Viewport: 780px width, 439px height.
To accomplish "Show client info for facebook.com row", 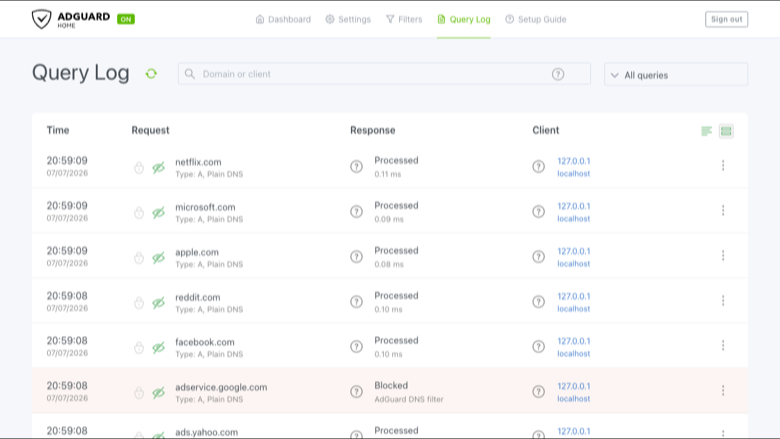I will pos(538,347).
